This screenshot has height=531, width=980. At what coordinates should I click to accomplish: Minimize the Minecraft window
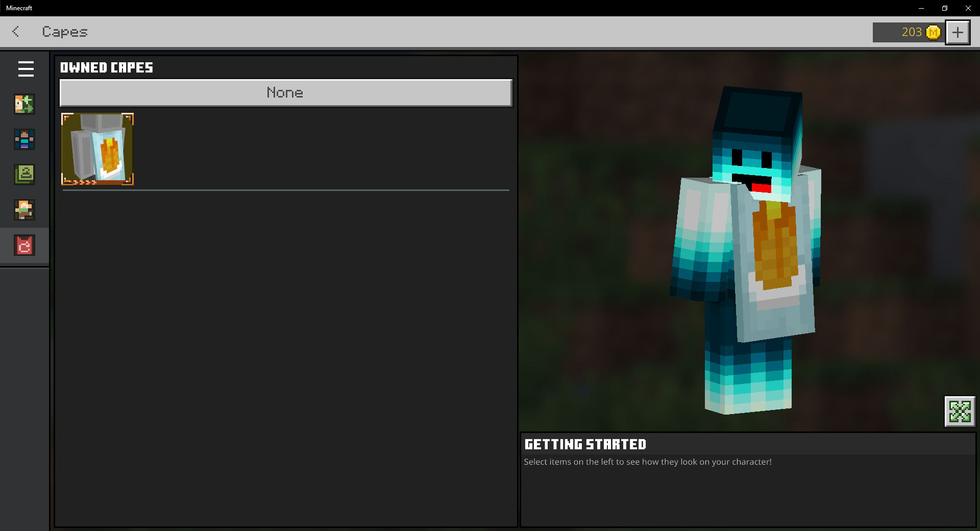click(921, 8)
